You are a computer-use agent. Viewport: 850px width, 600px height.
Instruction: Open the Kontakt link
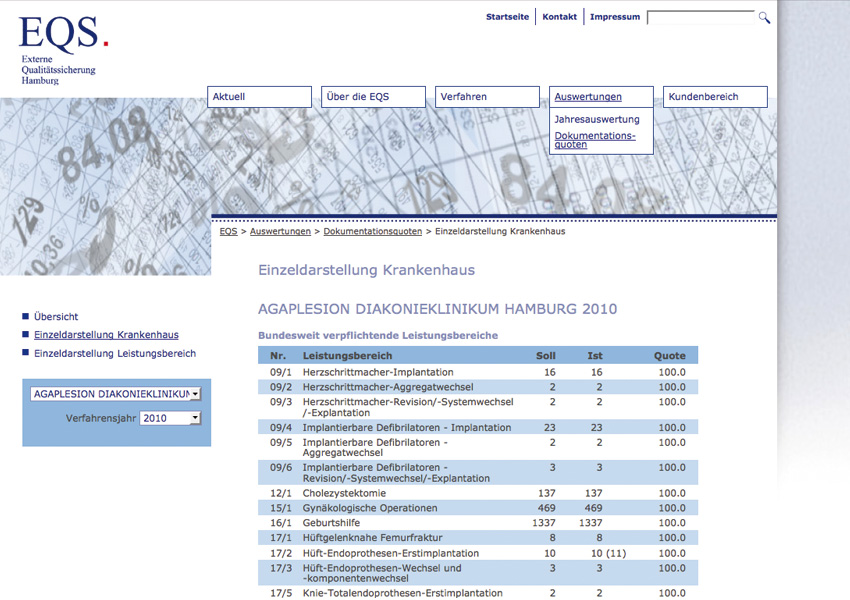pos(559,17)
